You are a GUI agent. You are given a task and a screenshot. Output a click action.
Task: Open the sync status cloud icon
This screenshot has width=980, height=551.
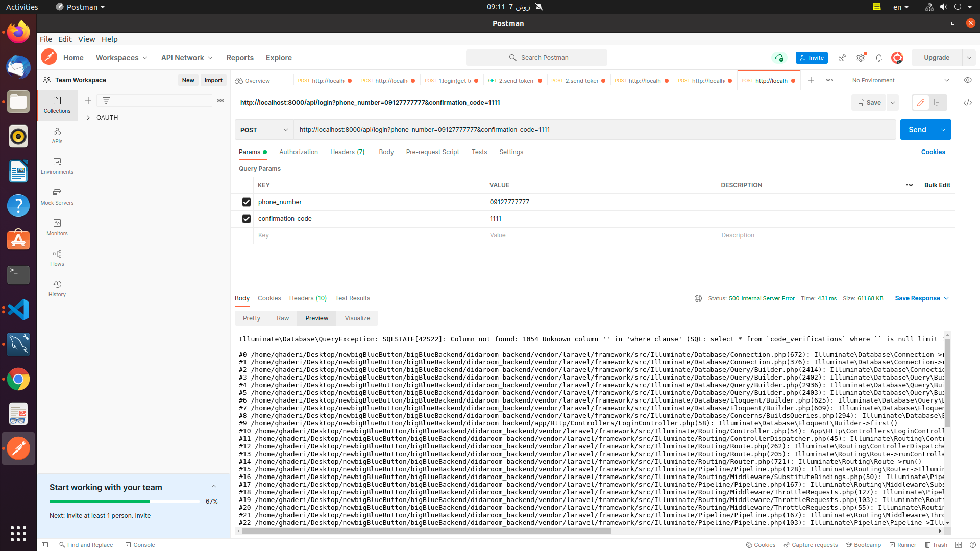coord(779,58)
